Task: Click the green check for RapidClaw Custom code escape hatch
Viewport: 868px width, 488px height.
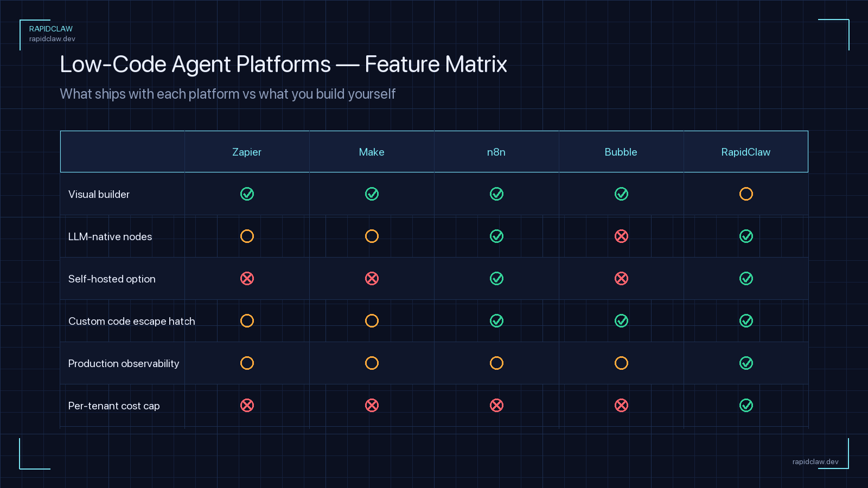Action: (746, 320)
